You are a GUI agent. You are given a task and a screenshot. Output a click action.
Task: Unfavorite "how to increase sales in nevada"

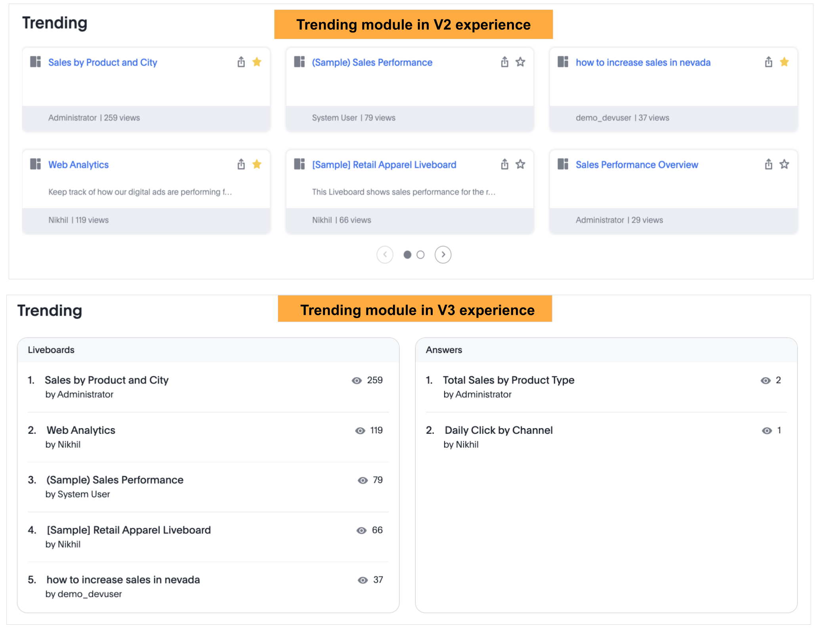[785, 62]
